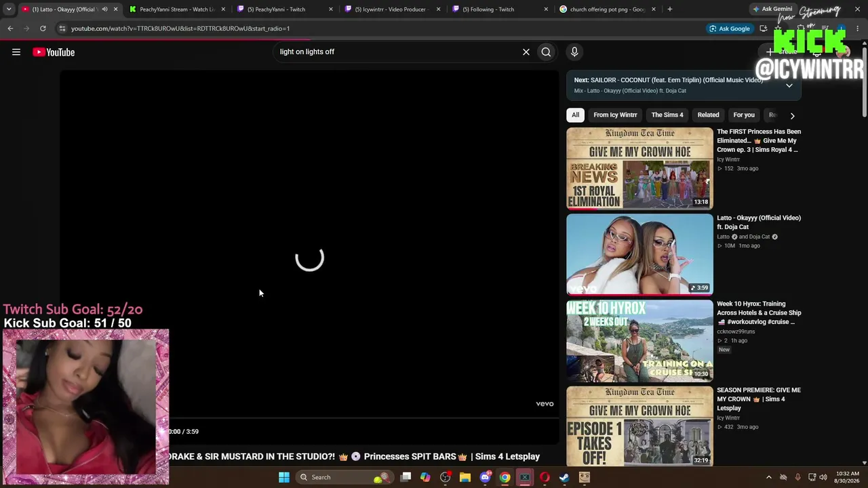Open OBS Studio from the taskbar

click(445, 477)
